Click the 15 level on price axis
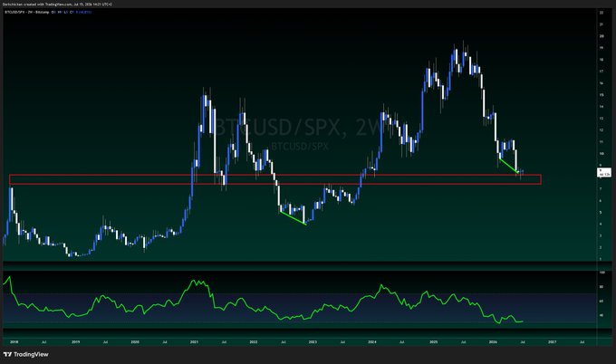 pyautogui.click(x=602, y=95)
